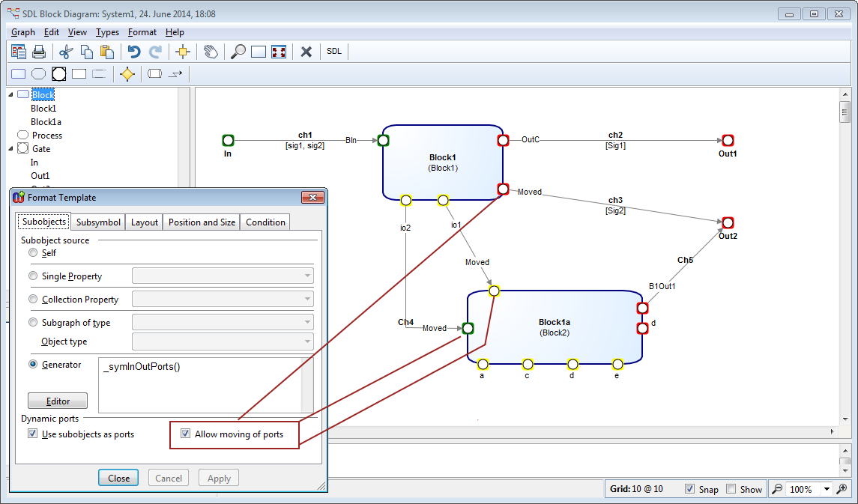Select the hand pan tool
This screenshot has width=858, height=504.
[211, 52]
